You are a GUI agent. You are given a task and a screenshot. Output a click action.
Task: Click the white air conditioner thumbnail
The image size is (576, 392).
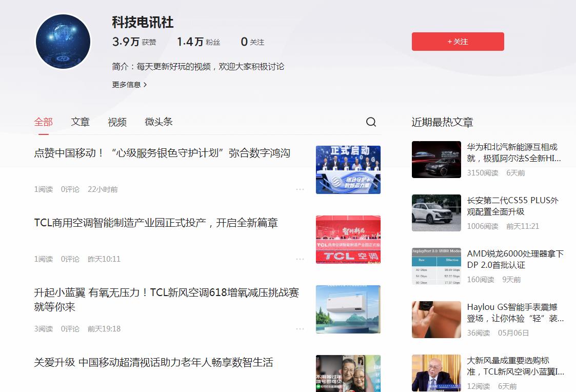click(348, 309)
